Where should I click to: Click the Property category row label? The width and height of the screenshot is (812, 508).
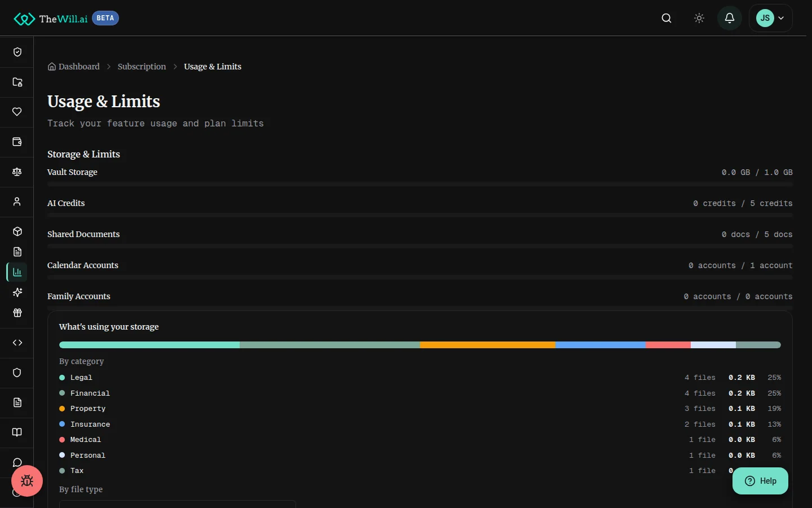click(88, 409)
